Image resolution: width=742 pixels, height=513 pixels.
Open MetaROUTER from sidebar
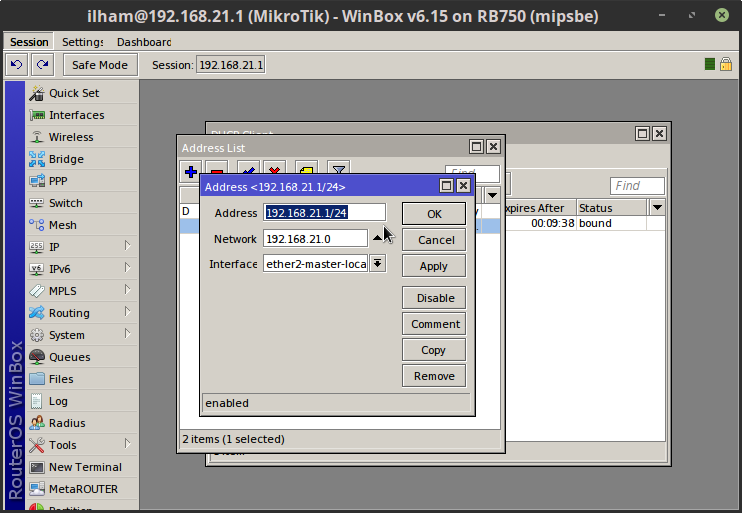point(82,489)
